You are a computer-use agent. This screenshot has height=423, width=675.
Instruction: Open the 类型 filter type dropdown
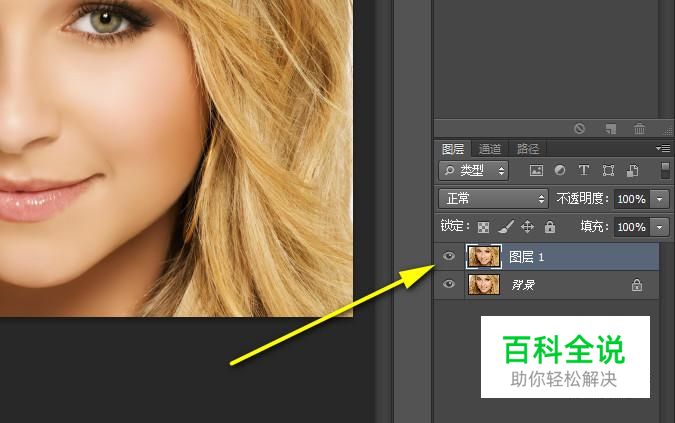click(474, 171)
